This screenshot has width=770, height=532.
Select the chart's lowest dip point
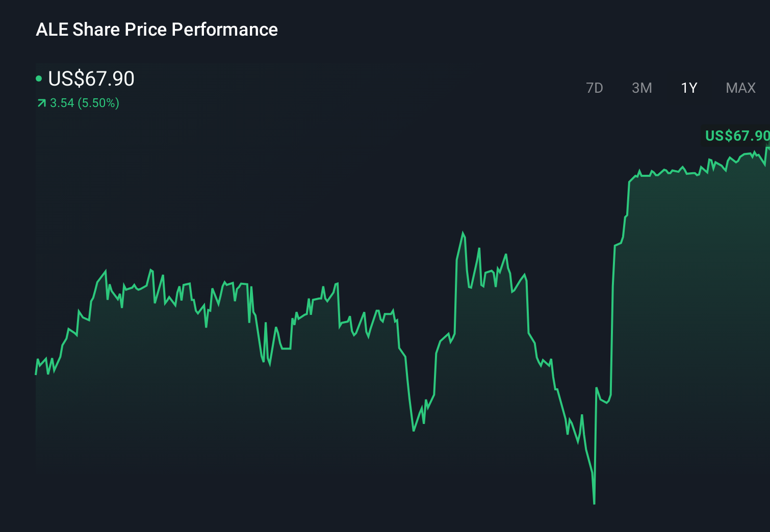(595, 502)
